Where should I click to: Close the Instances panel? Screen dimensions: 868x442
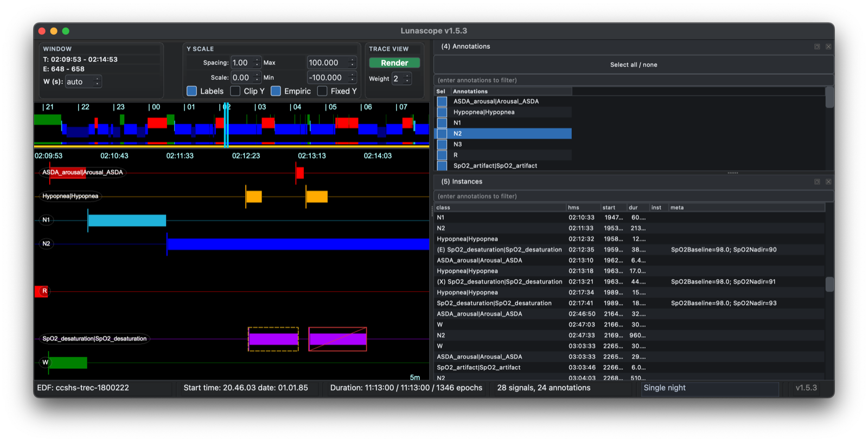coord(828,182)
